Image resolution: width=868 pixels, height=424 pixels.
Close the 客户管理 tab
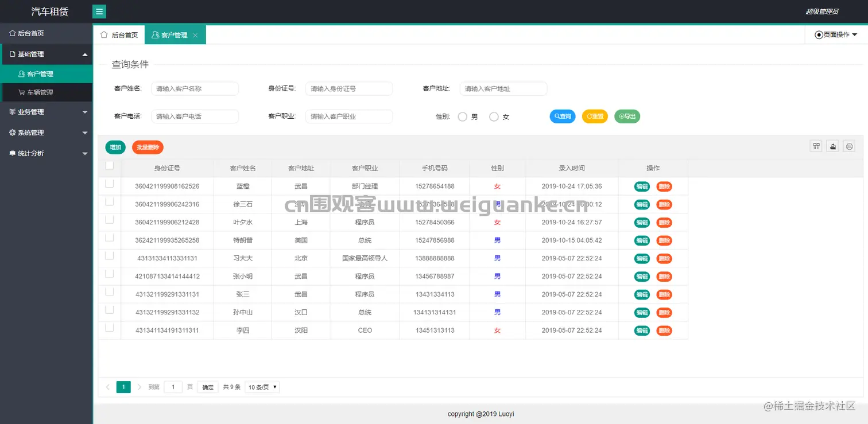coord(195,35)
